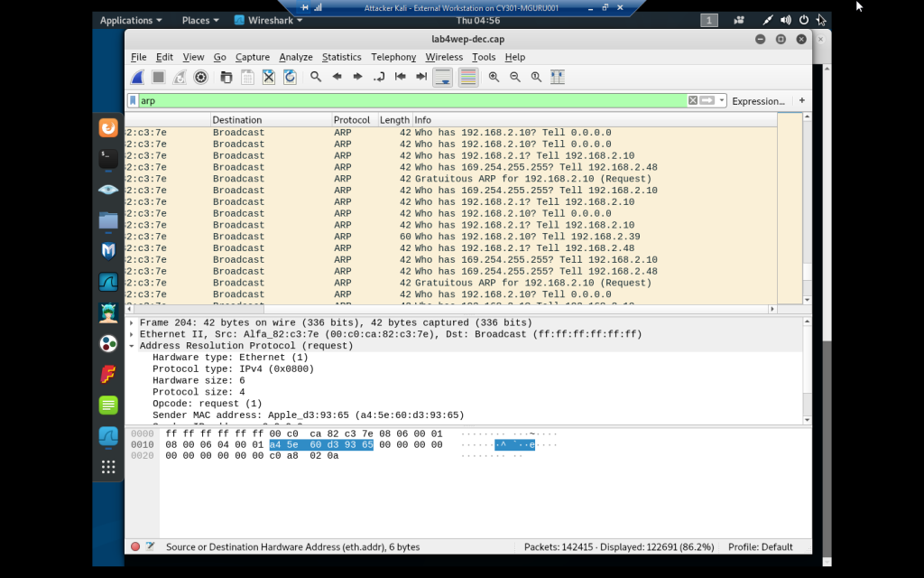Sort packets by the Length column header
Viewport: 924px width, 578px height.
point(395,120)
